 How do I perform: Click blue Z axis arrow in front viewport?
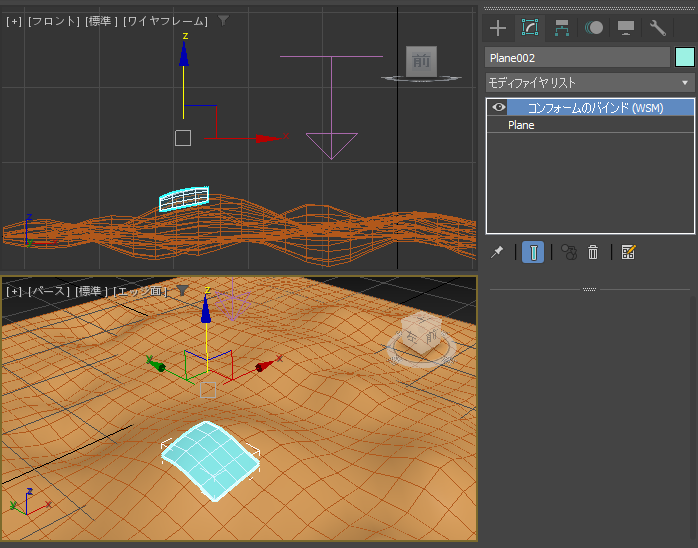(x=183, y=54)
